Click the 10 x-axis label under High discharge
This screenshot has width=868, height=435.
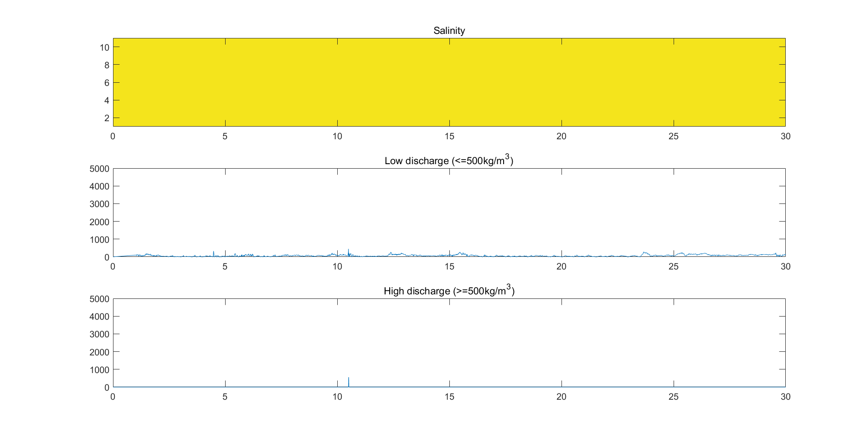(337, 397)
